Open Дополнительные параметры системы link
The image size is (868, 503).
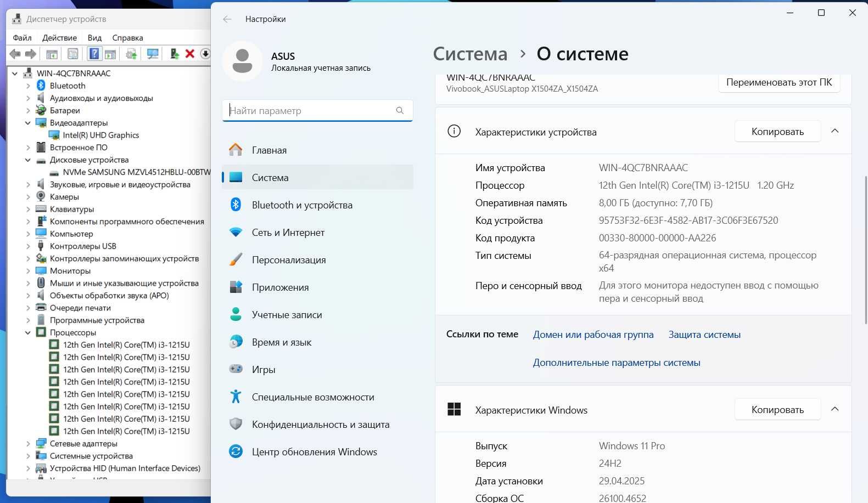(x=617, y=363)
